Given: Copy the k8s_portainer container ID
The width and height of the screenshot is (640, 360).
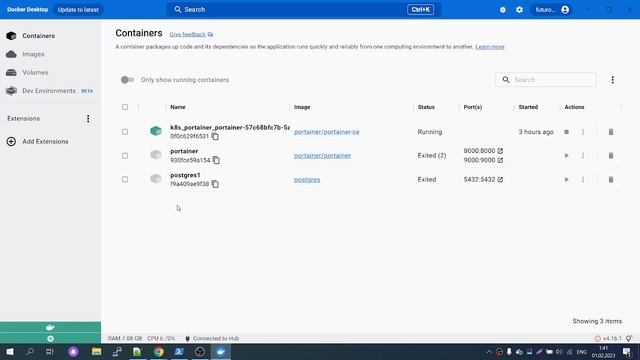Looking at the screenshot, I should 215,136.
